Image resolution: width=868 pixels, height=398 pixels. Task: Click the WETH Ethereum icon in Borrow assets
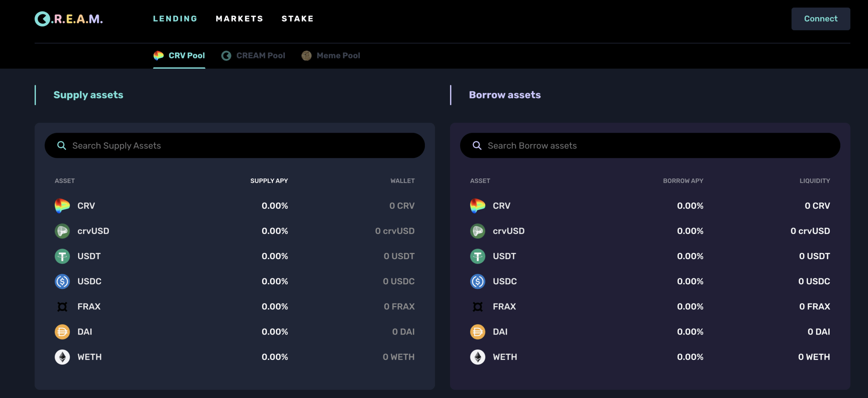click(x=477, y=357)
